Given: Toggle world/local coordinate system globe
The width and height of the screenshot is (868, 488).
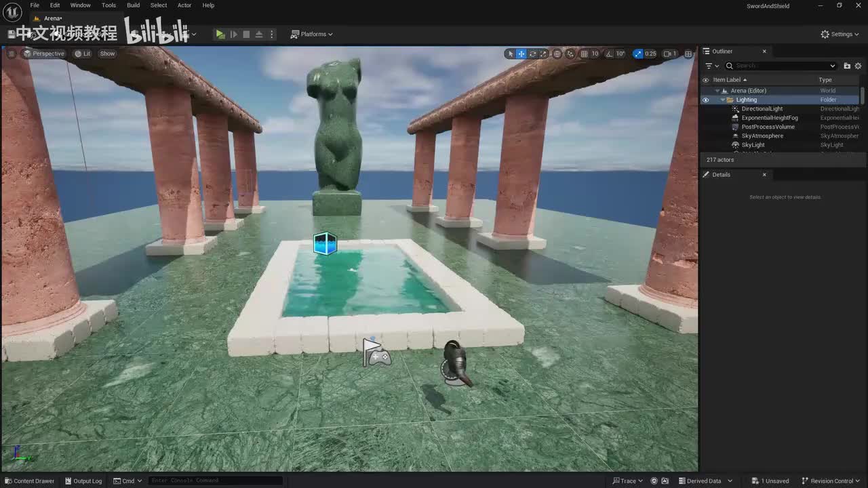Looking at the screenshot, I should (557, 54).
